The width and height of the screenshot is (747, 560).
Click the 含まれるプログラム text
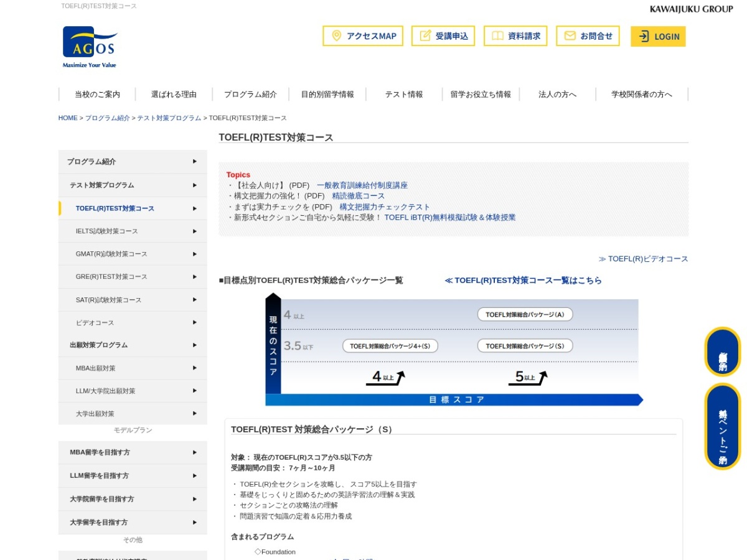[x=262, y=536]
